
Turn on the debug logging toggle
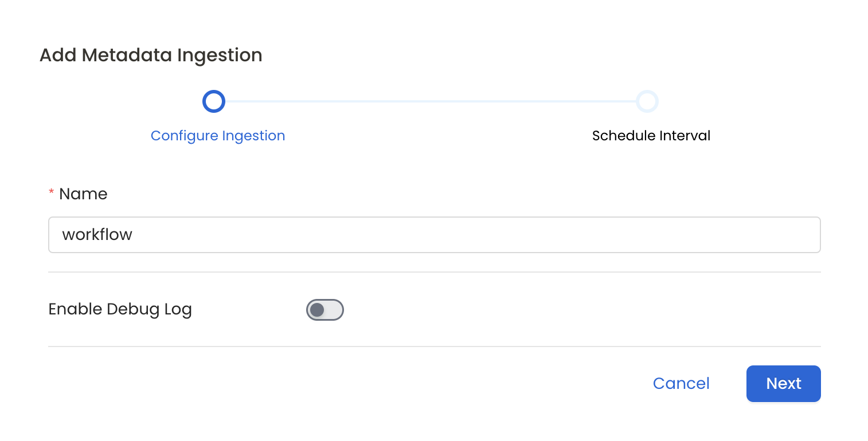pos(324,309)
